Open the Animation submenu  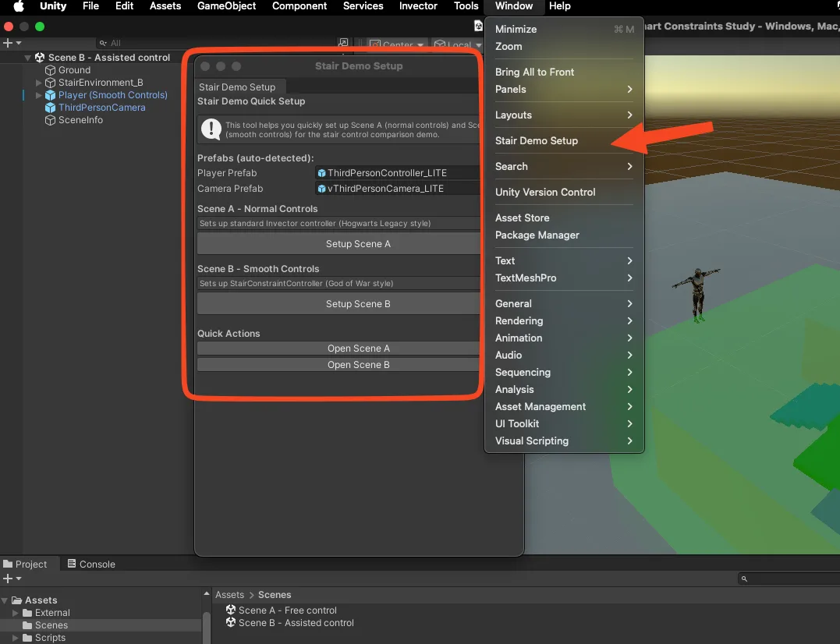[x=564, y=338]
